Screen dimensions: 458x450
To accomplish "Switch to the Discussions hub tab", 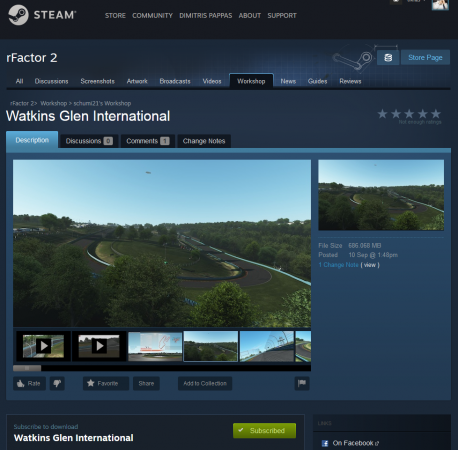I will (51, 81).
